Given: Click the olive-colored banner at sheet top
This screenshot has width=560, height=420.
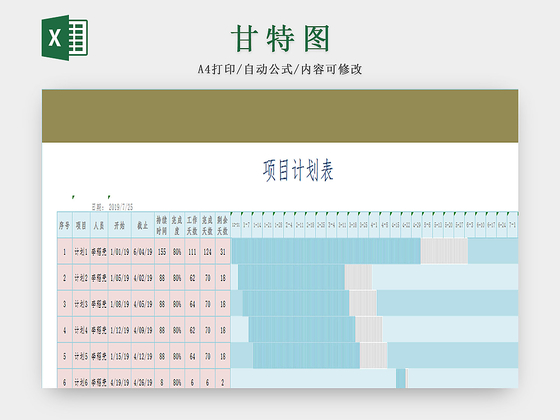Looking at the screenshot, I should point(280,116).
